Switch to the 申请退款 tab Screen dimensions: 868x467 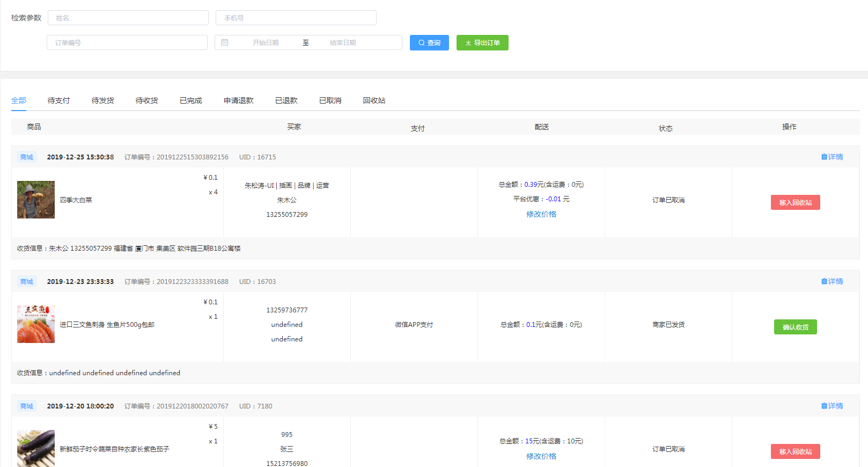coord(238,100)
